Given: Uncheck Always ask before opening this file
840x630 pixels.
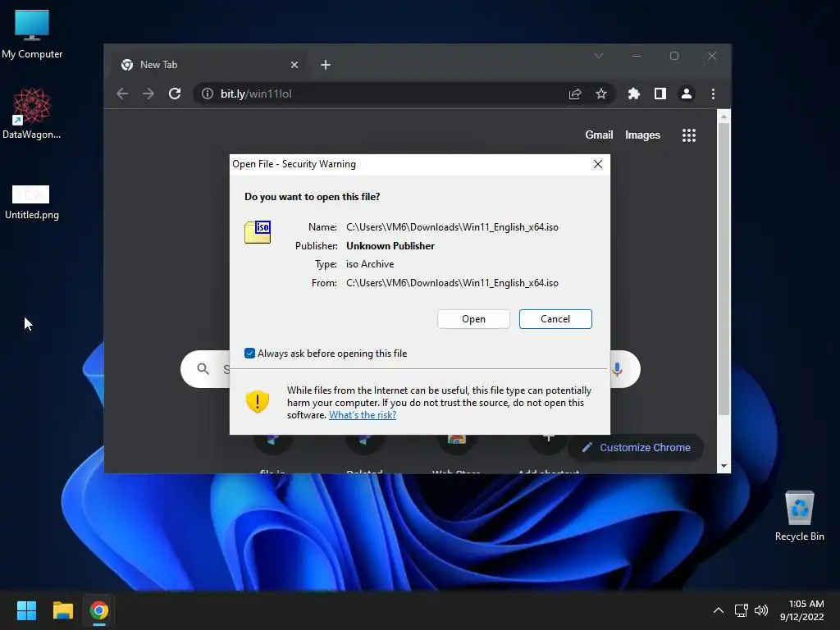Looking at the screenshot, I should (x=249, y=353).
